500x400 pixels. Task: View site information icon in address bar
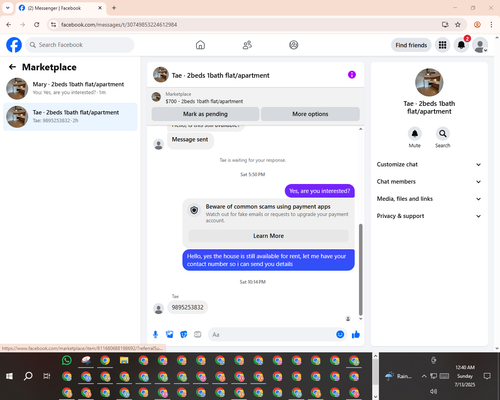[x=53, y=25]
